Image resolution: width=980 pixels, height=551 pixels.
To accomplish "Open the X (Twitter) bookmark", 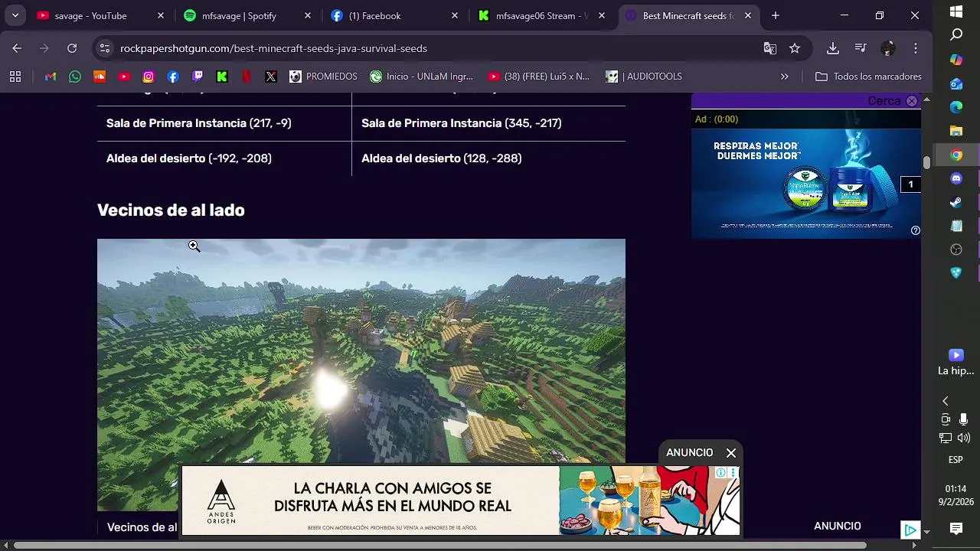I will [271, 77].
